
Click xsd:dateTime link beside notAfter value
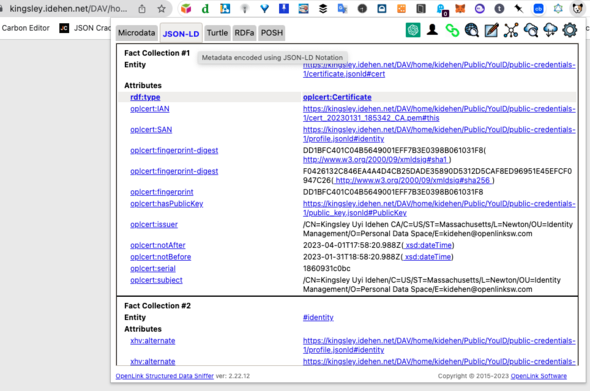428,245
